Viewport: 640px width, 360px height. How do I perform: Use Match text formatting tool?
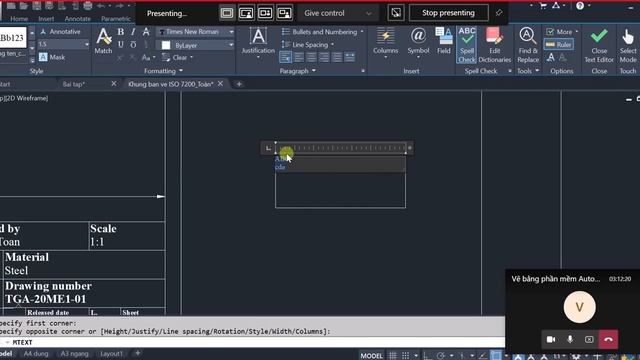coord(103,41)
